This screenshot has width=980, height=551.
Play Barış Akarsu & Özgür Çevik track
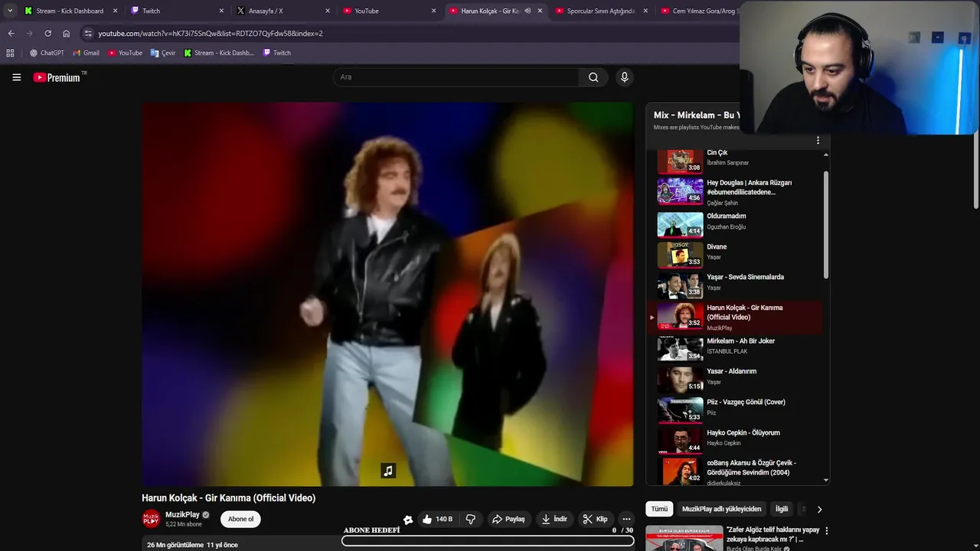point(739,471)
